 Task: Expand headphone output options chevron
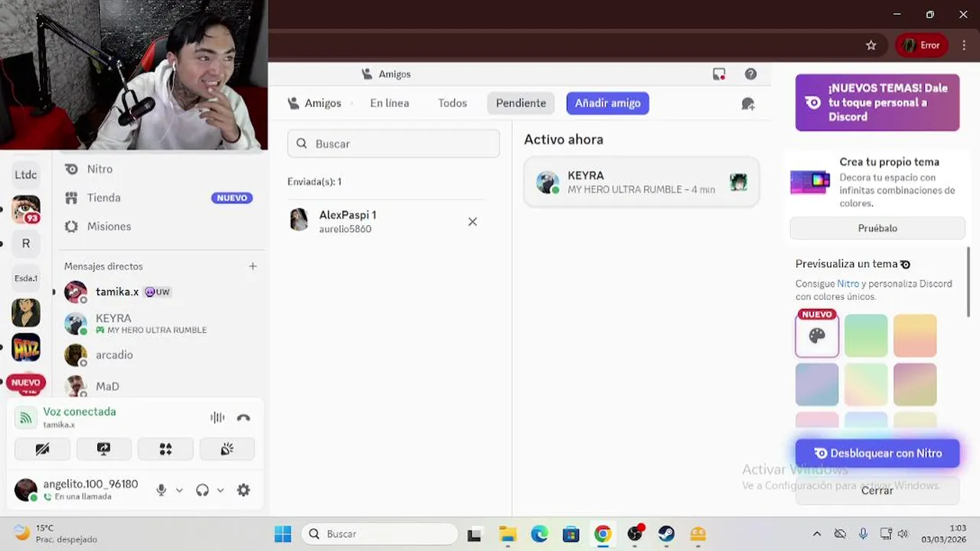coord(220,491)
